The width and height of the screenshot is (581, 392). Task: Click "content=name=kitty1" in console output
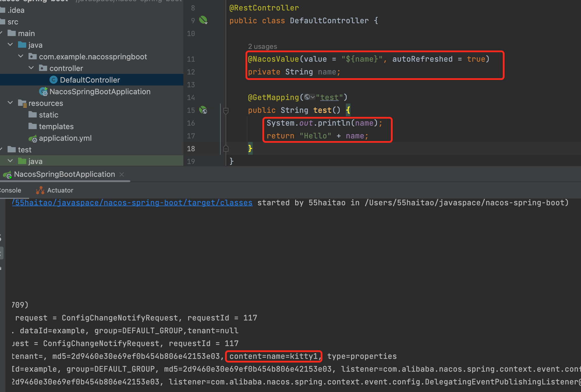(274, 356)
